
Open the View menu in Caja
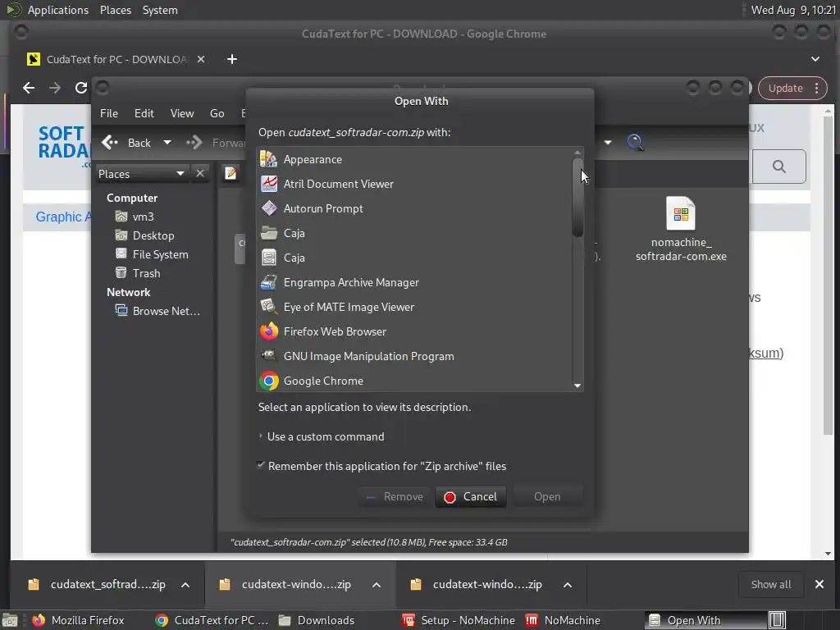coord(182,113)
